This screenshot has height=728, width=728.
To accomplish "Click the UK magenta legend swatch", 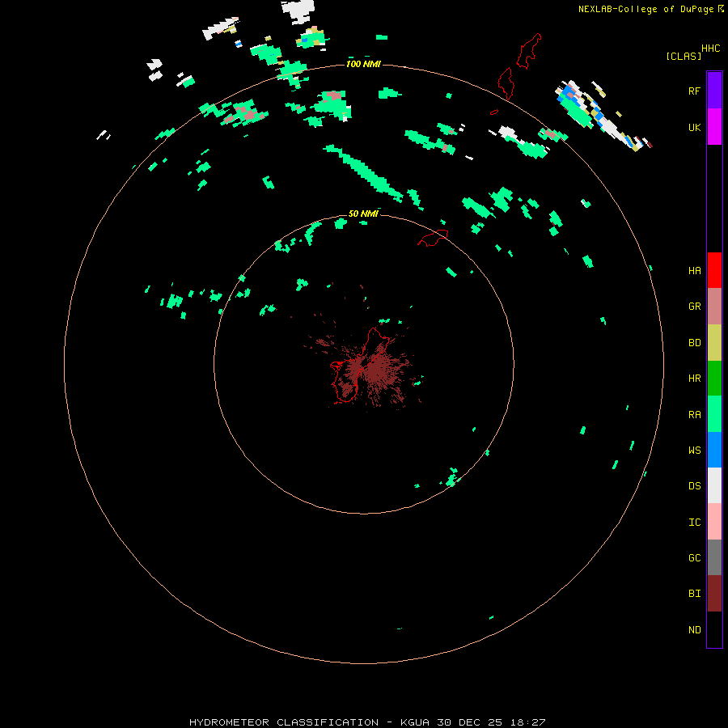I will (714, 126).
